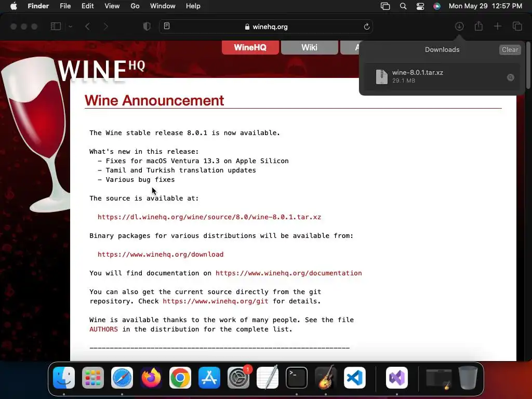Open Stage Manager menu bar icon
This screenshot has width=532, height=399.
(385, 6)
